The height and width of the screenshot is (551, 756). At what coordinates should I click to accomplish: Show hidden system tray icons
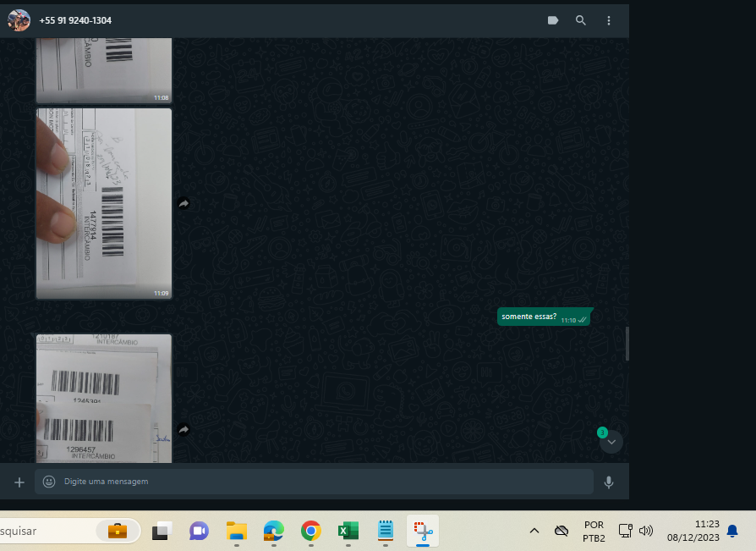[534, 531]
